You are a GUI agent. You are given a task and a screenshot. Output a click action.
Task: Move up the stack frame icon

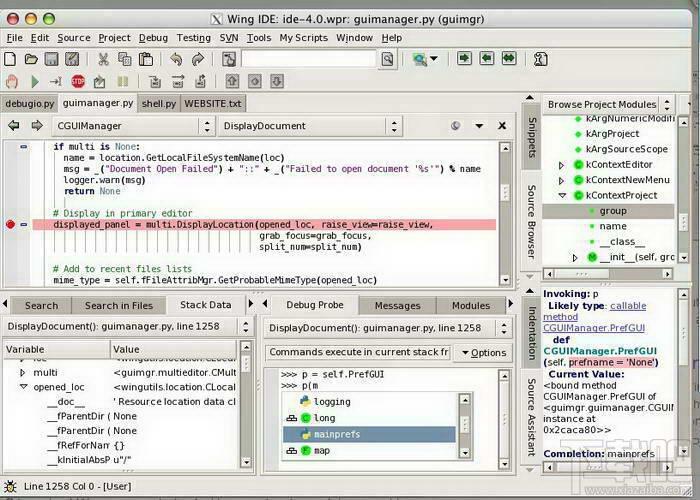tap(232, 81)
